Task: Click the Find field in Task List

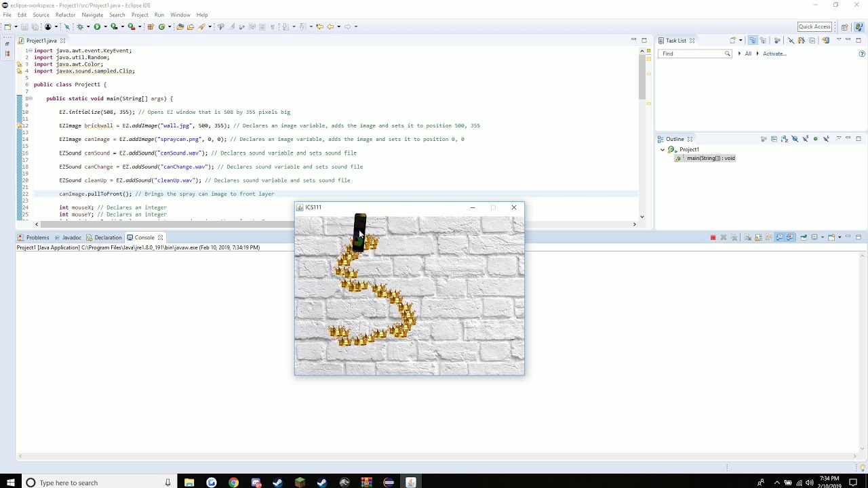Action: [694, 54]
